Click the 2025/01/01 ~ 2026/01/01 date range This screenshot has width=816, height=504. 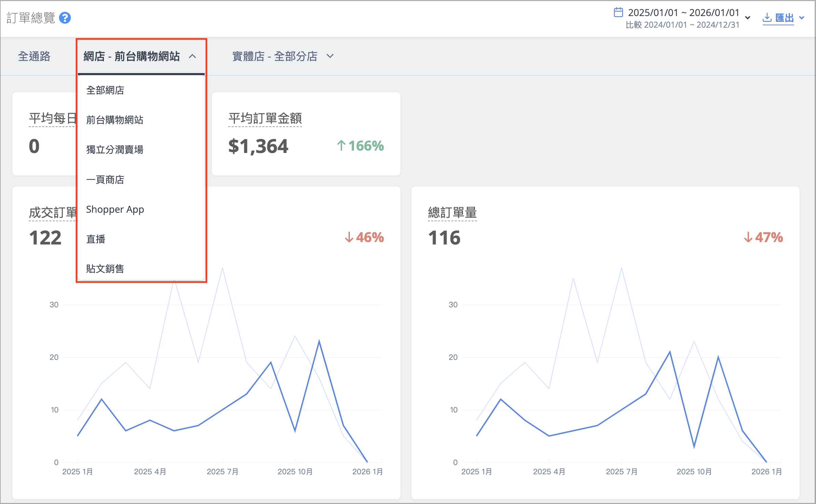pyautogui.click(x=683, y=13)
